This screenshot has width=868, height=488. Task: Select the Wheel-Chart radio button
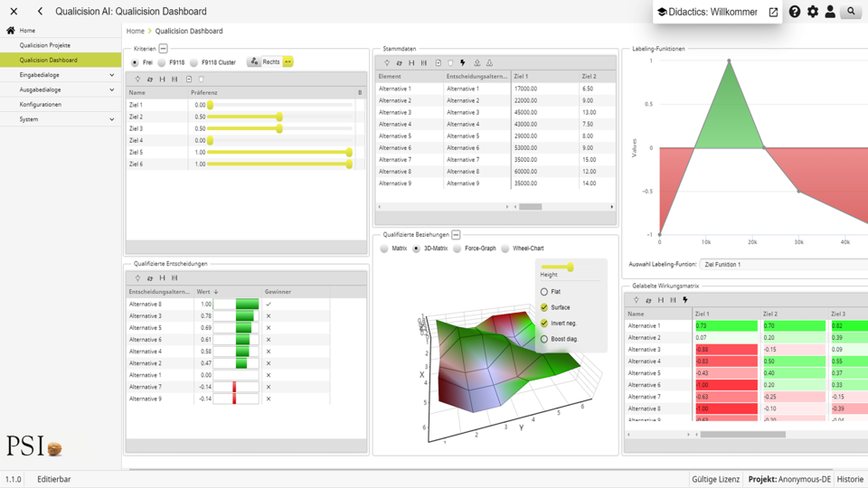click(x=505, y=249)
